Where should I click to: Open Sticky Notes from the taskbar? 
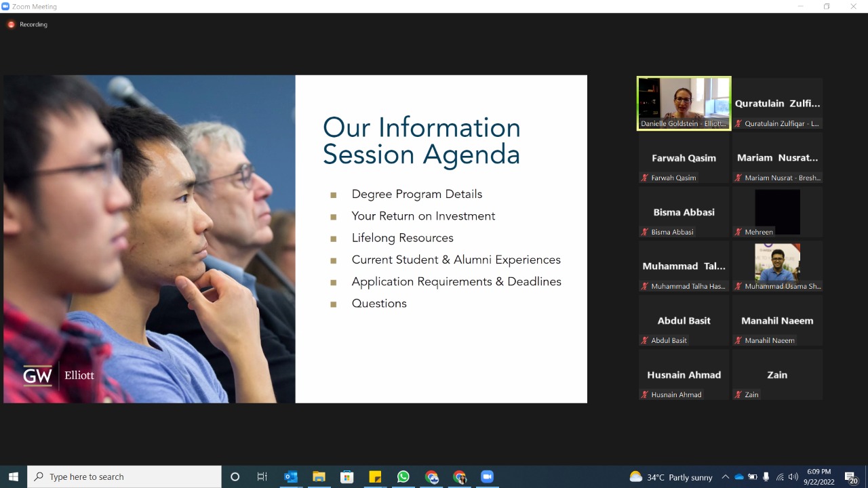375,476
